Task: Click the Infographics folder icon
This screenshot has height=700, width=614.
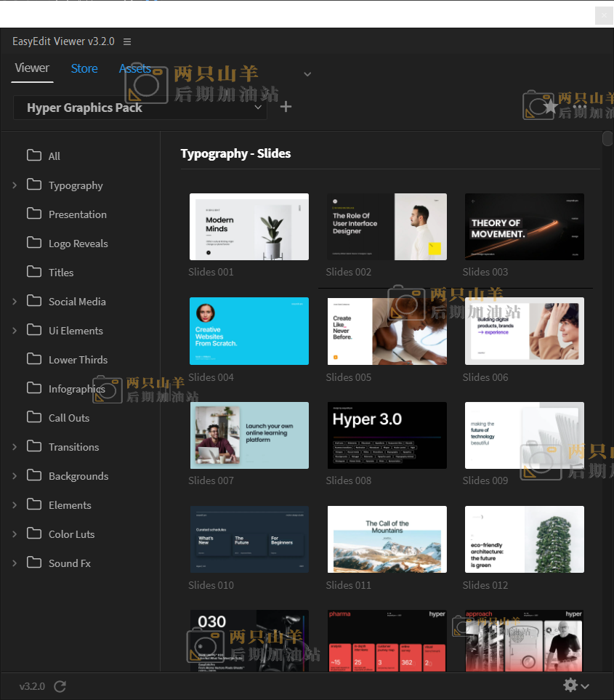Action: [34, 388]
